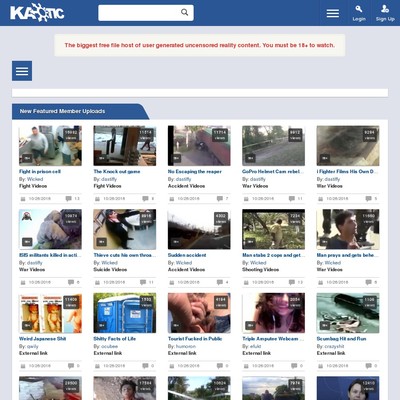The width and height of the screenshot is (400, 400).
Task: Open Fight in prison cell title link
Action: 40,171
